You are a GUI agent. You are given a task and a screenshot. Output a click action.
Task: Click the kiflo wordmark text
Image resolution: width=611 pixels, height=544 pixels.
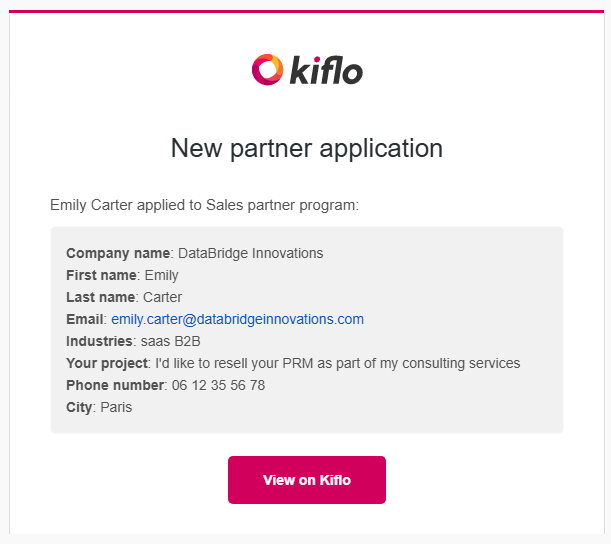326,71
